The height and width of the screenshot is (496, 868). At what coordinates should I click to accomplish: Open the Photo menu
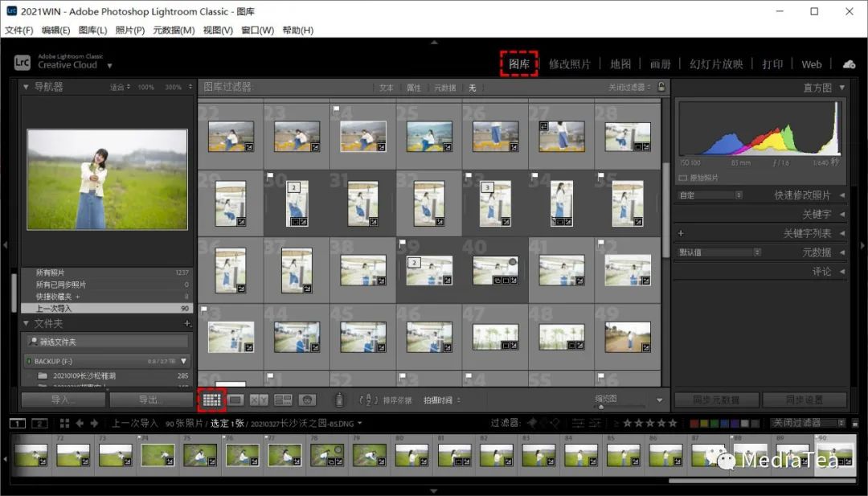pyautogui.click(x=130, y=30)
